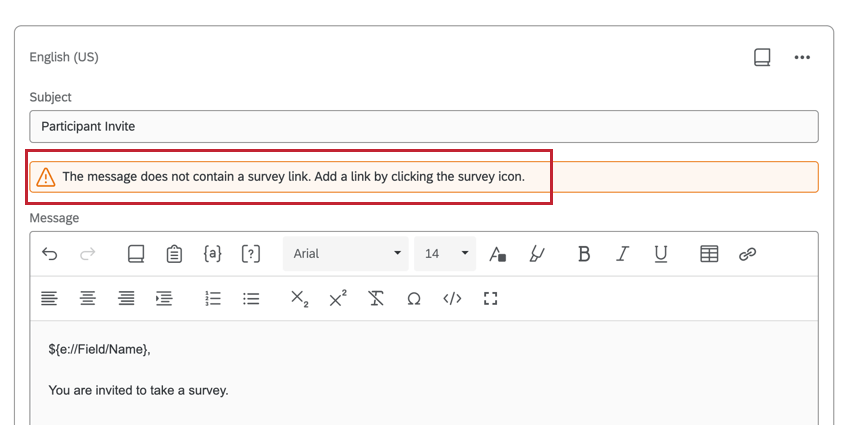Toggle italic formatting
Image resolution: width=850 pixels, height=425 pixels.
click(622, 254)
